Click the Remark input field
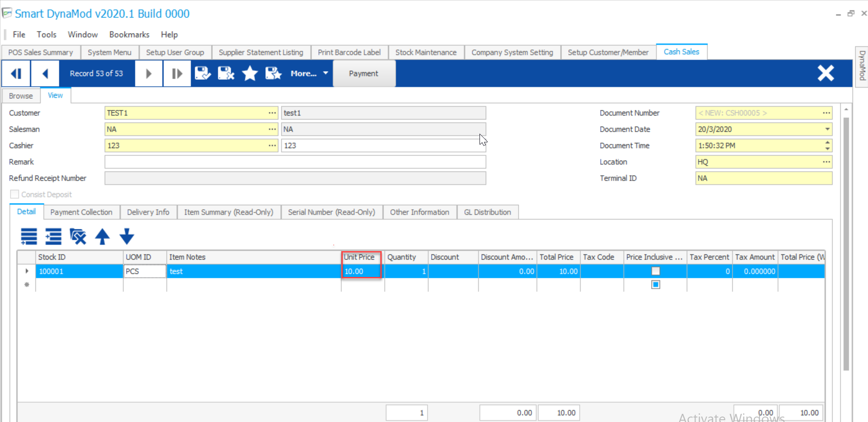The image size is (868, 422). point(295,162)
